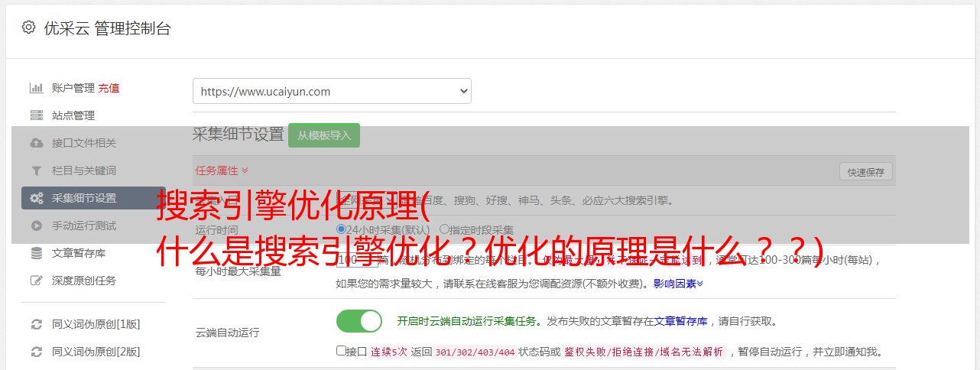Select the 24小时采集(默认) radio option
The width and height of the screenshot is (980, 370).
click(341, 229)
